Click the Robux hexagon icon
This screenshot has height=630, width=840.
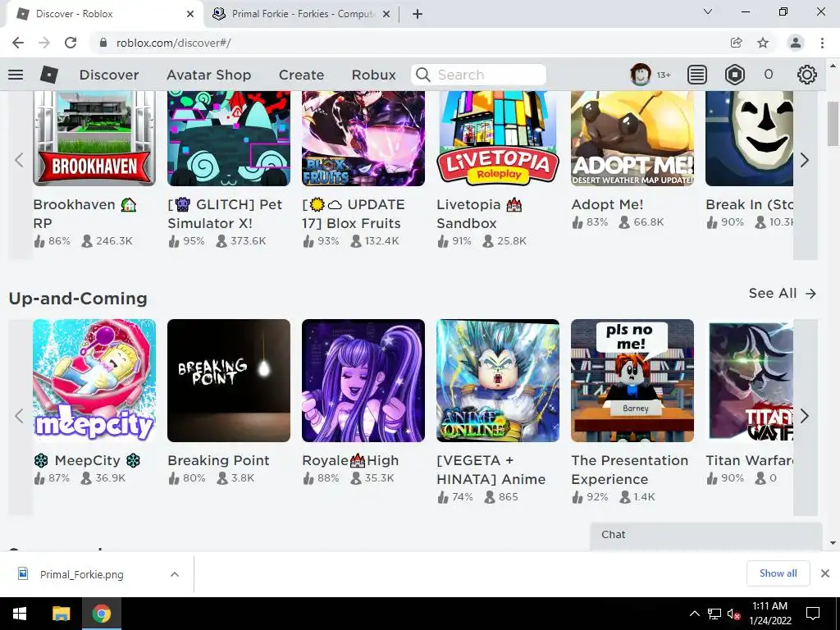tap(734, 75)
